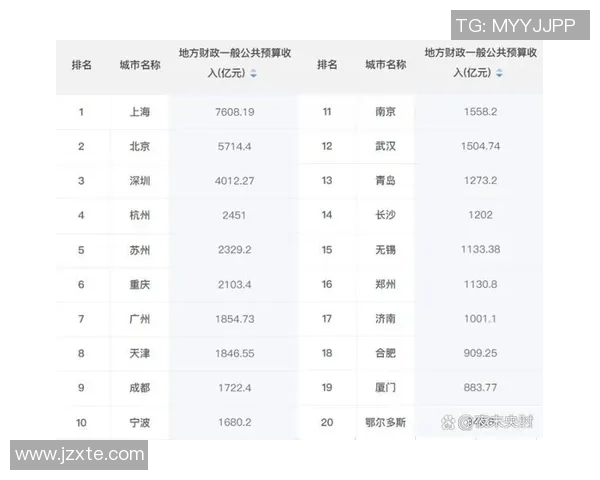Click rank number 10 cell
600x480 pixels.
pyautogui.click(x=81, y=423)
